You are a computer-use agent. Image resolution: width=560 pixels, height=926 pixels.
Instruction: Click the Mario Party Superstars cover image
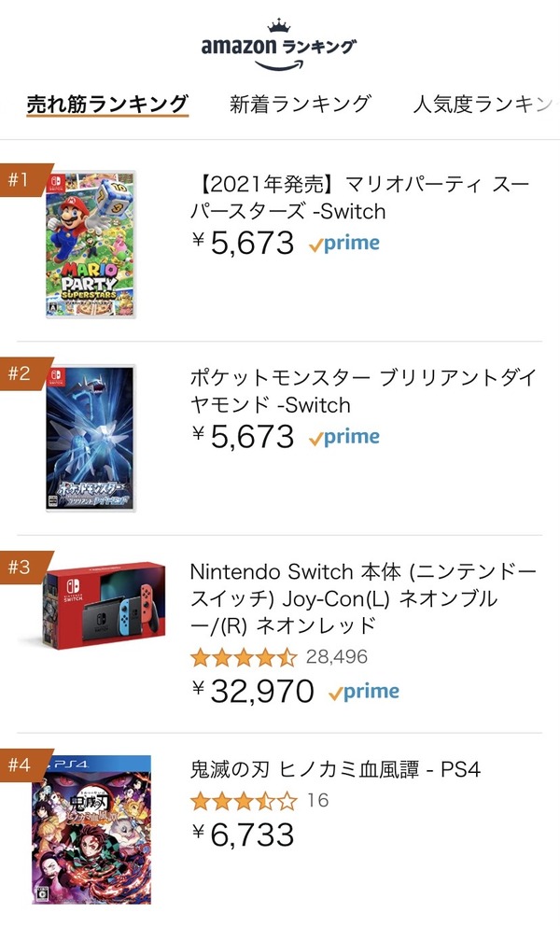coord(91,245)
